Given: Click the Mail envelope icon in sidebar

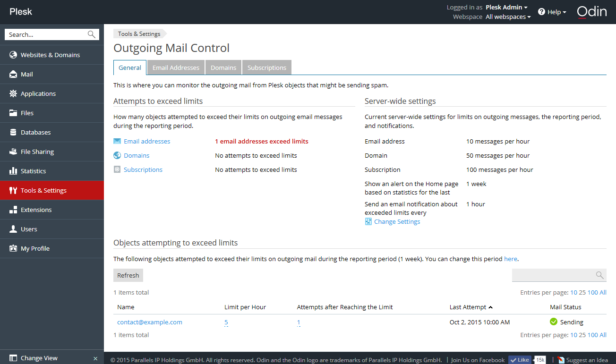Looking at the screenshot, I should pos(13,74).
